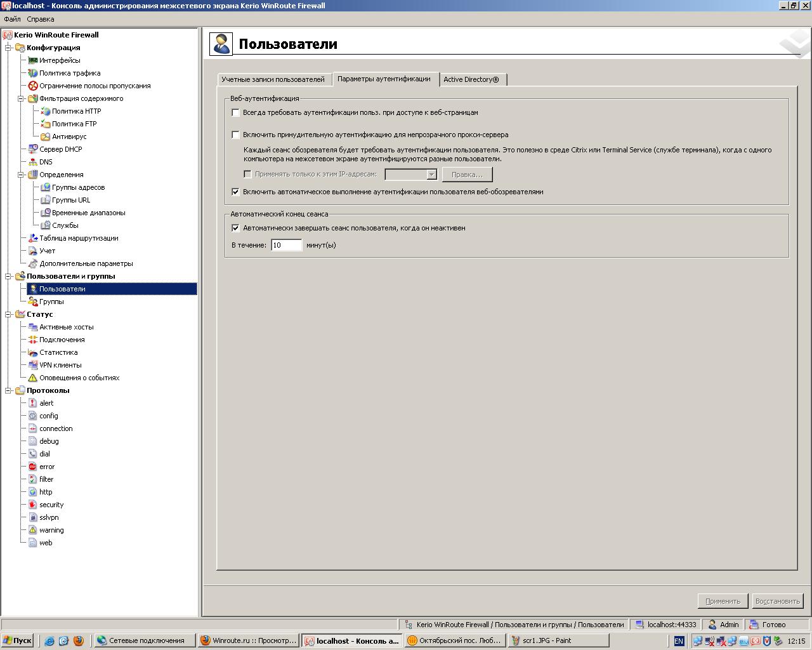Open the security log icon
Image resolution: width=812 pixels, height=650 pixels.
pyautogui.click(x=33, y=505)
